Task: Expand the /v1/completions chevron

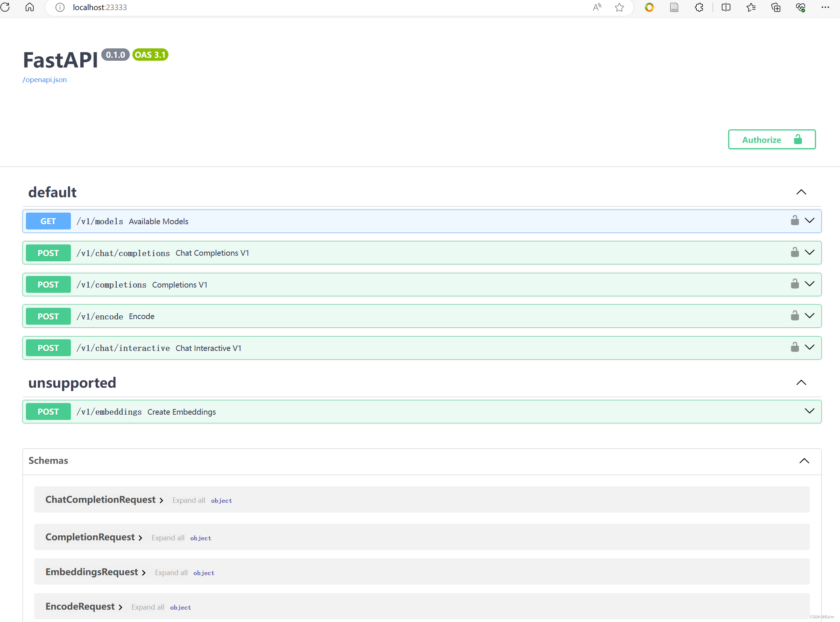Action: click(x=810, y=283)
